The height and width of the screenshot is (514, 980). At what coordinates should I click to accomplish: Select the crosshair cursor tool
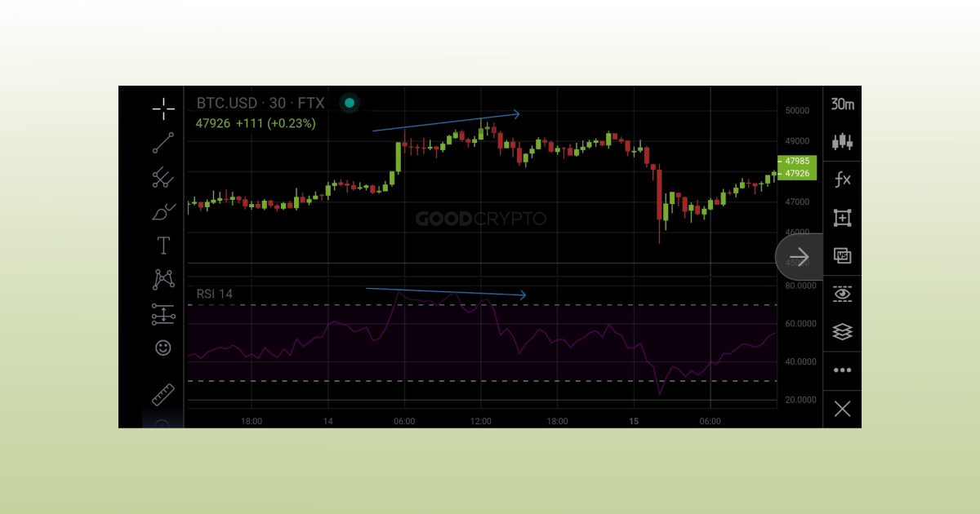pyautogui.click(x=163, y=108)
